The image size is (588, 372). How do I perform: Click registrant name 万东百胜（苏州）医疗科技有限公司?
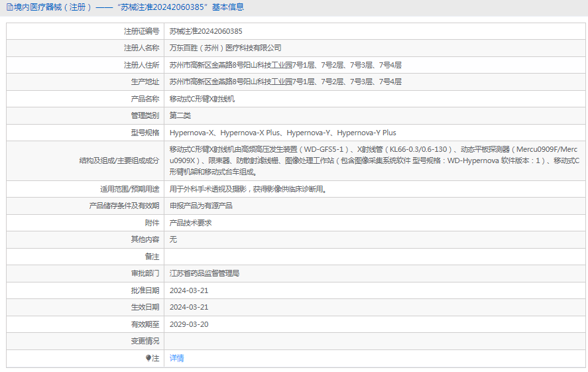225,48
